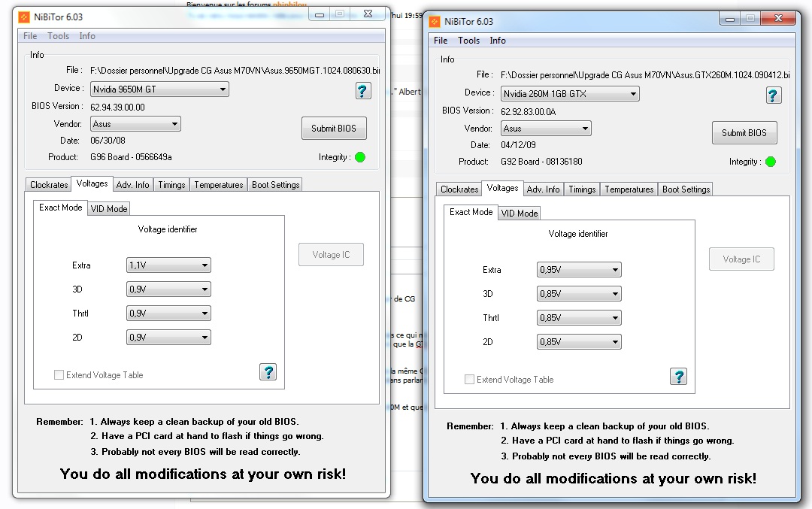Viewport: 812px width, 509px height.
Task: Open voltage help icon in the 9650M GT window
Action: click(268, 371)
